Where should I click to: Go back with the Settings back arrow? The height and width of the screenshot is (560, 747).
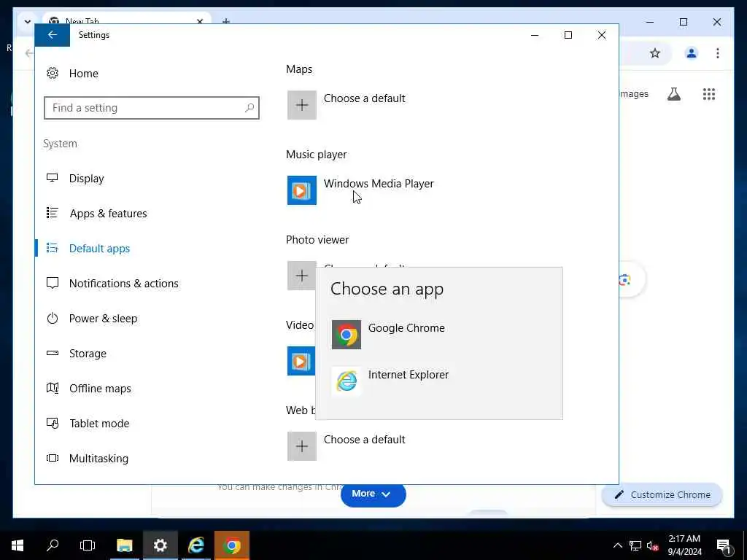(x=53, y=35)
